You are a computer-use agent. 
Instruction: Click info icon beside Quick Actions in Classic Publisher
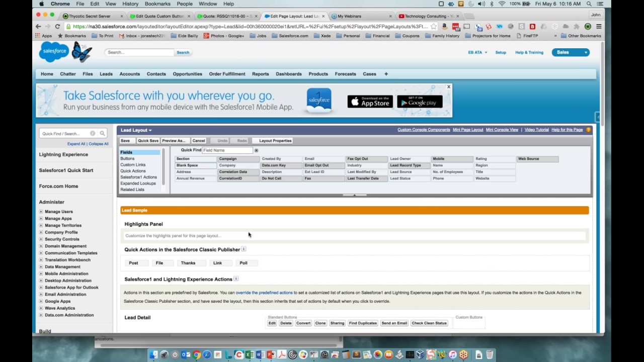pyautogui.click(x=244, y=249)
